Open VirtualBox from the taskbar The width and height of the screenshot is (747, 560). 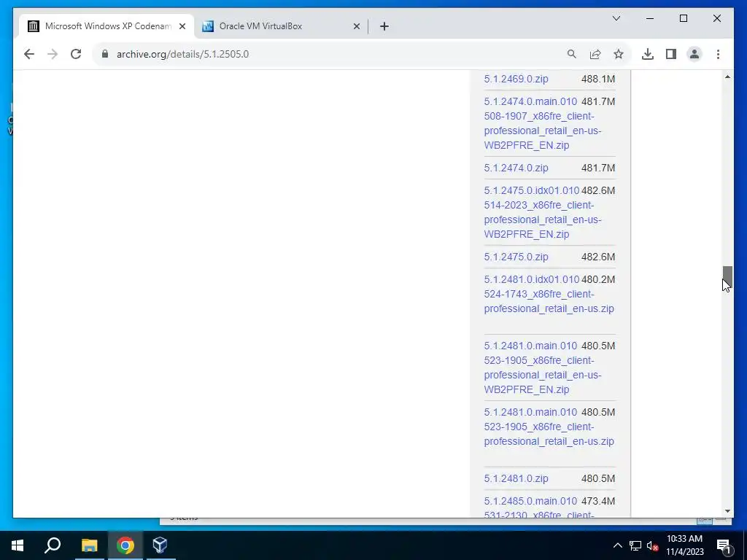[x=160, y=545]
